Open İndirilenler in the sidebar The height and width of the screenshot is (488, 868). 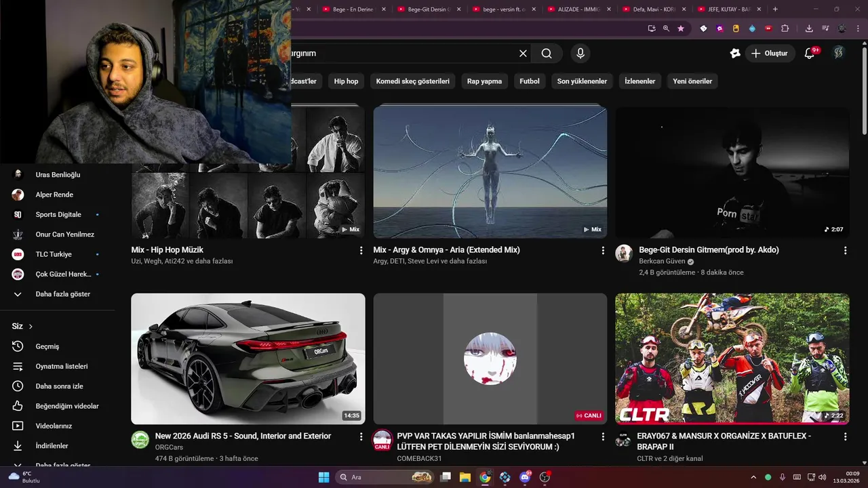[58, 446]
